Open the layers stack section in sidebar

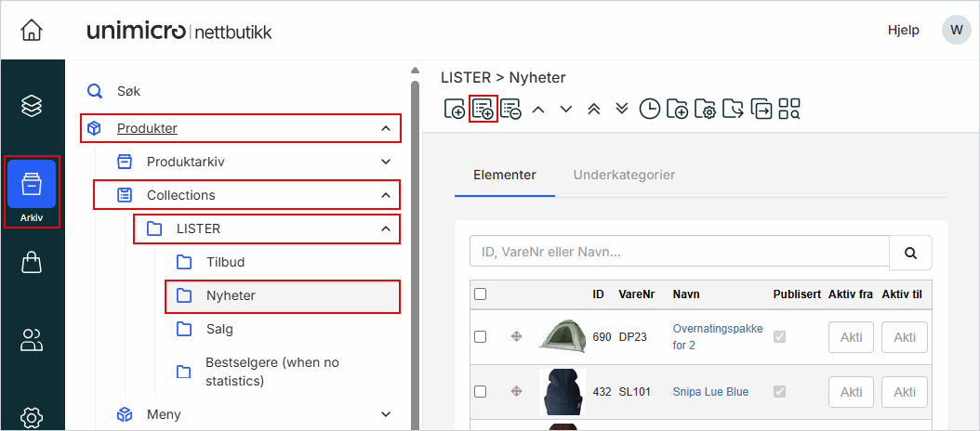click(x=32, y=106)
